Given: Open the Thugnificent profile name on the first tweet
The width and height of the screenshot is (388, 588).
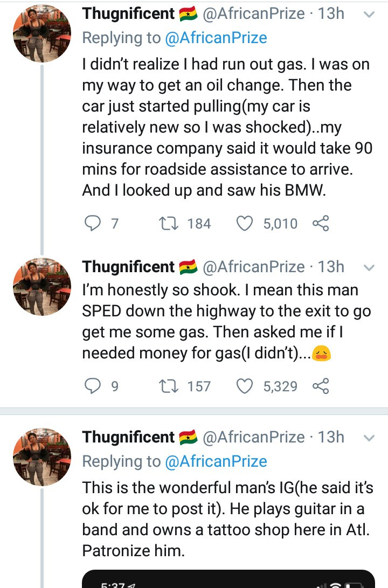Looking at the screenshot, I should click(x=128, y=13).
